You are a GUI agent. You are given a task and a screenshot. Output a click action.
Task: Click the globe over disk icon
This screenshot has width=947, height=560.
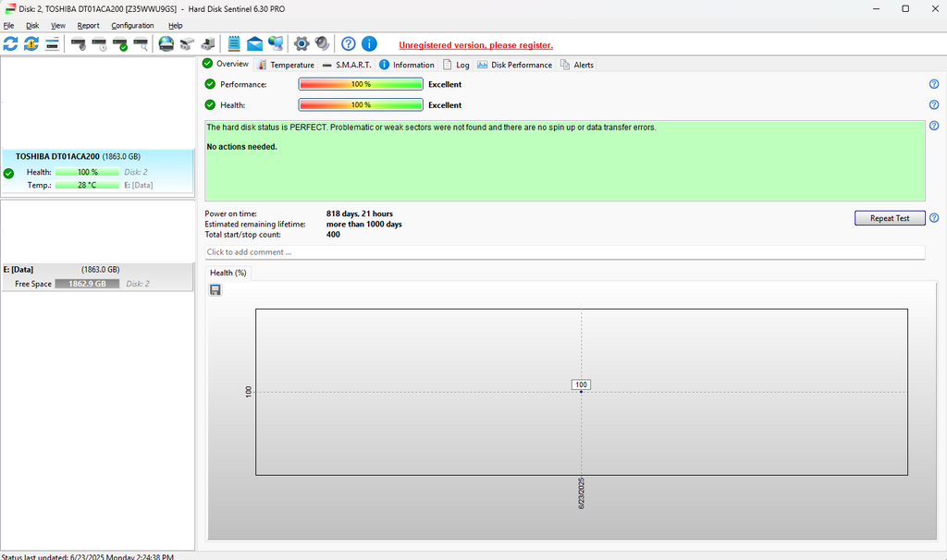[x=166, y=43]
